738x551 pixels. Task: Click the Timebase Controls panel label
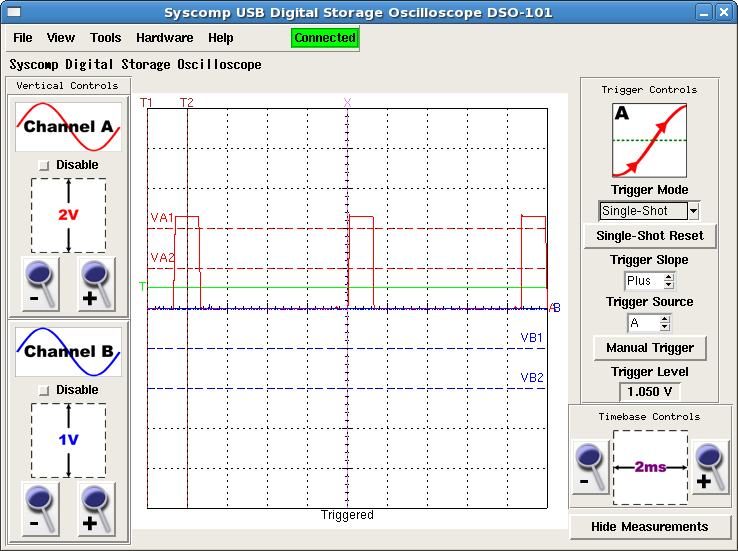tap(650, 417)
